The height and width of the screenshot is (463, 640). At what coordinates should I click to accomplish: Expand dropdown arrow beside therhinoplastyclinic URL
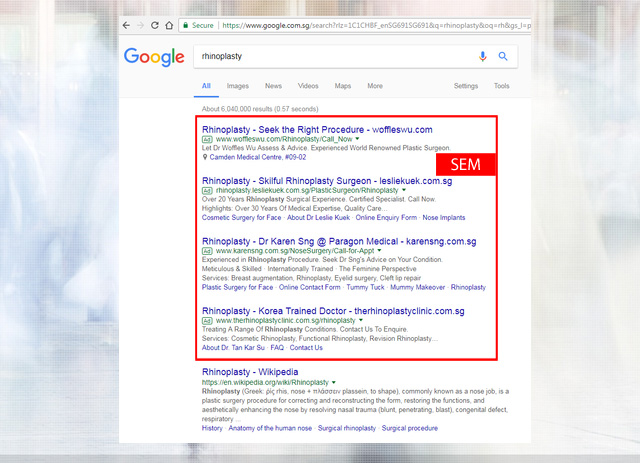pyautogui.click(x=360, y=320)
